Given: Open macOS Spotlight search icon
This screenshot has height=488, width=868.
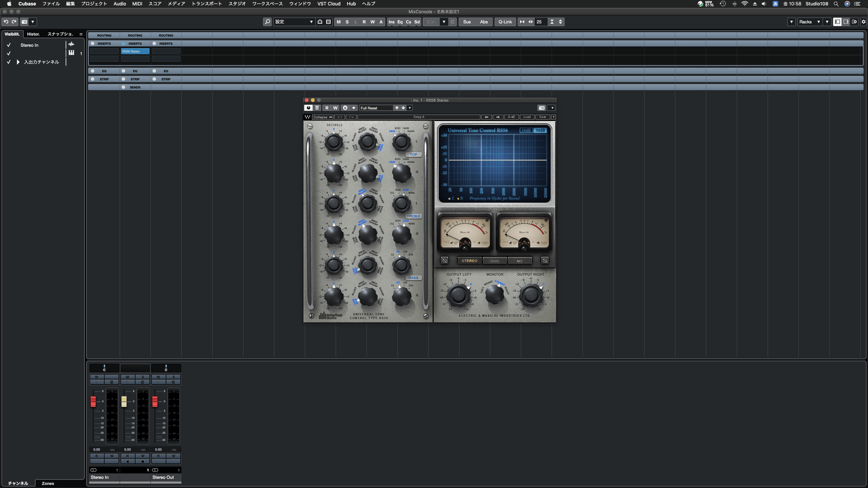Looking at the screenshot, I should click(836, 4).
